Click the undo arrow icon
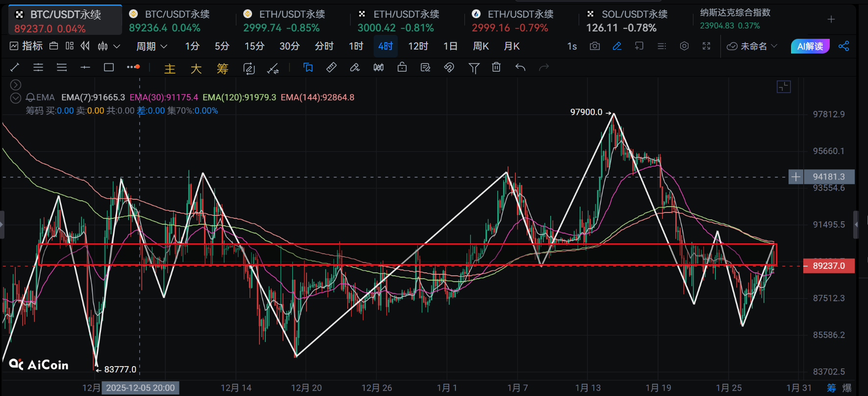 [x=520, y=68]
